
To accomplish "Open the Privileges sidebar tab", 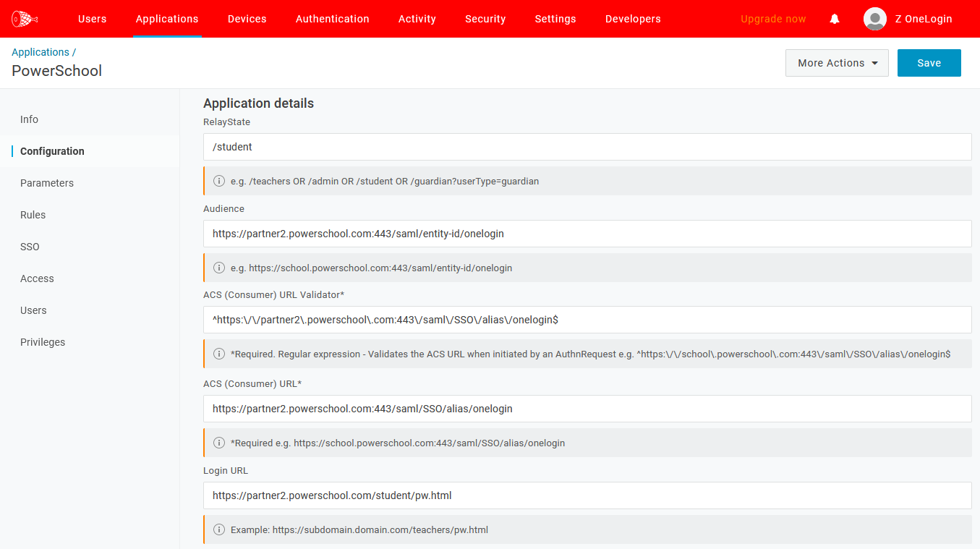I will tap(43, 342).
